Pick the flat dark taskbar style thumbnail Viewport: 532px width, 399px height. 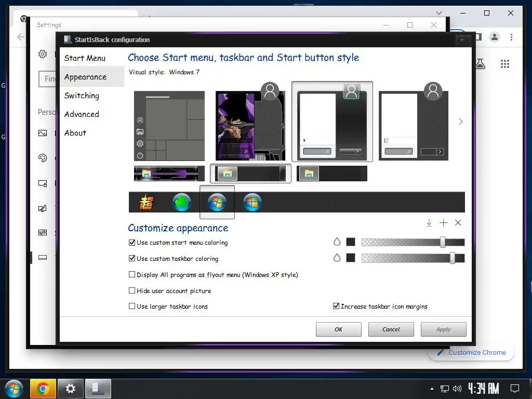click(332, 174)
